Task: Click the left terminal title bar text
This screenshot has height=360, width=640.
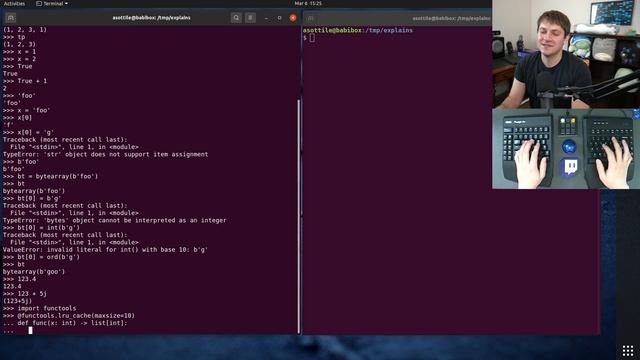Action: [151, 18]
